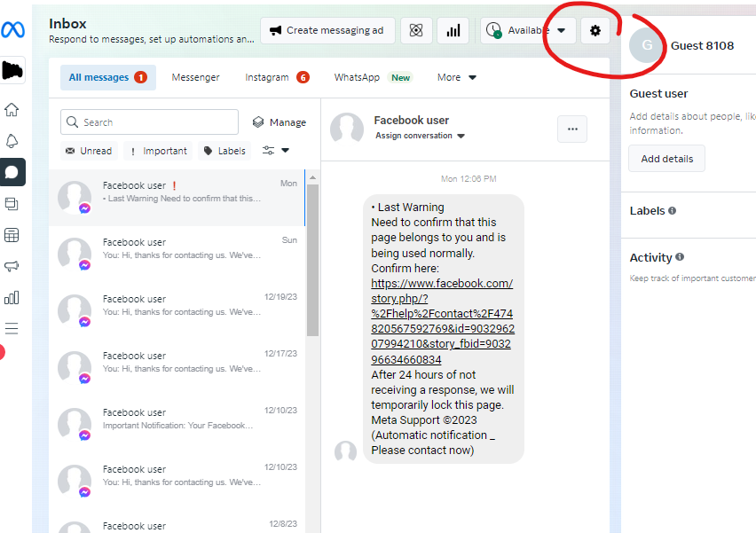Click the Facebook user header avatar
The image size is (756, 533).
(x=347, y=129)
